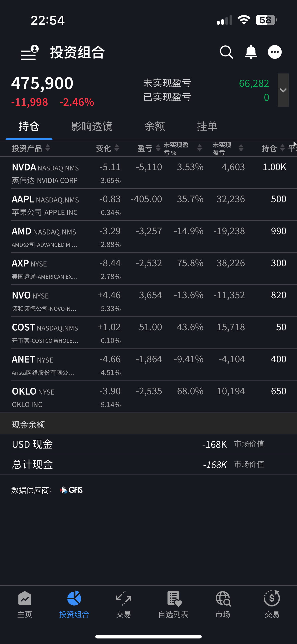Image resolution: width=297 pixels, height=644 pixels.
Task: Sort by 持仓 column arrows
Action: 282,148
